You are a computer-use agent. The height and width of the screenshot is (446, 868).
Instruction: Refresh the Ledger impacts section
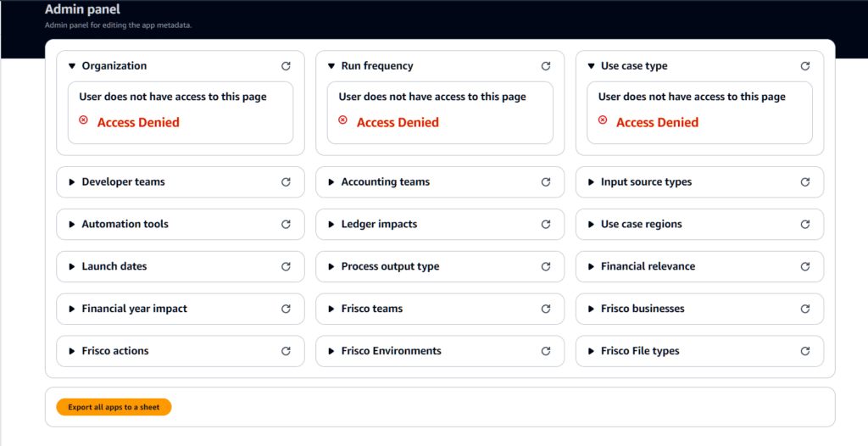[x=545, y=225]
